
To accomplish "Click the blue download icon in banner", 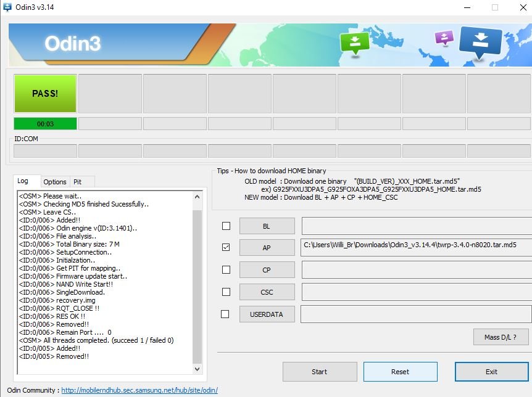I will 480,42.
